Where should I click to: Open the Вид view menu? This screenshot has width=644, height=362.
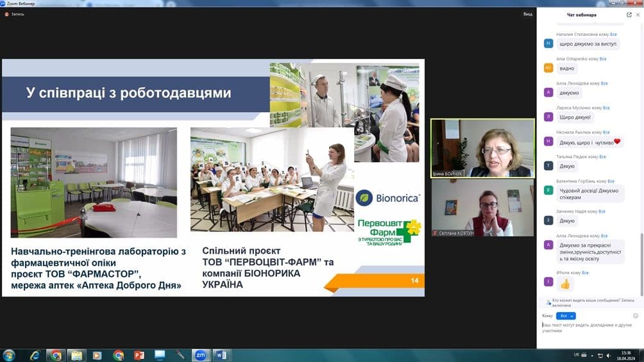(x=528, y=14)
